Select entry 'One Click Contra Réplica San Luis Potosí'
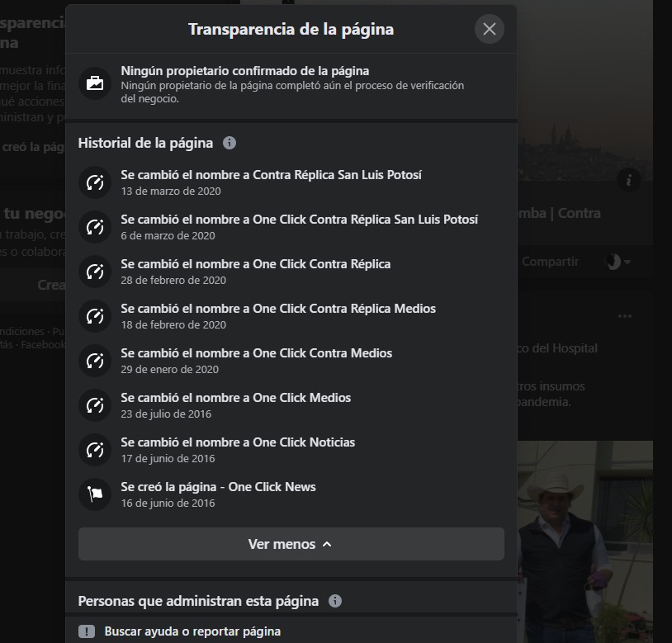The width and height of the screenshot is (672, 643). pos(299,220)
